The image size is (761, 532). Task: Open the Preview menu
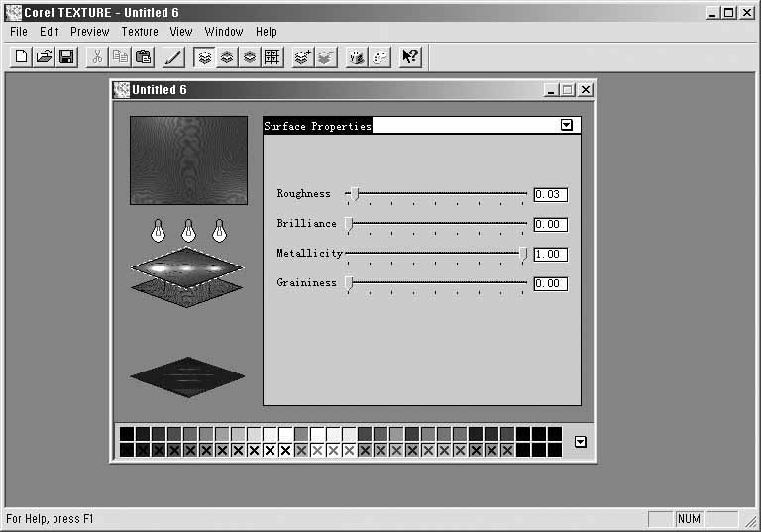89,32
